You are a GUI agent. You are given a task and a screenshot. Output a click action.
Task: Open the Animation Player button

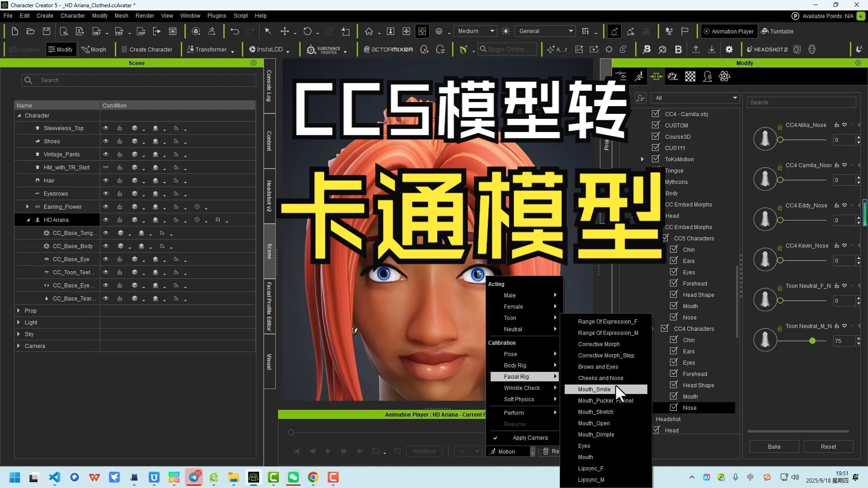click(728, 31)
